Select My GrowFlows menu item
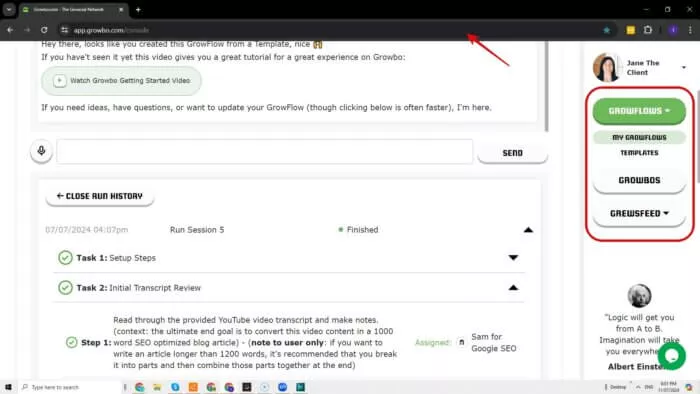 coord(639,137)
